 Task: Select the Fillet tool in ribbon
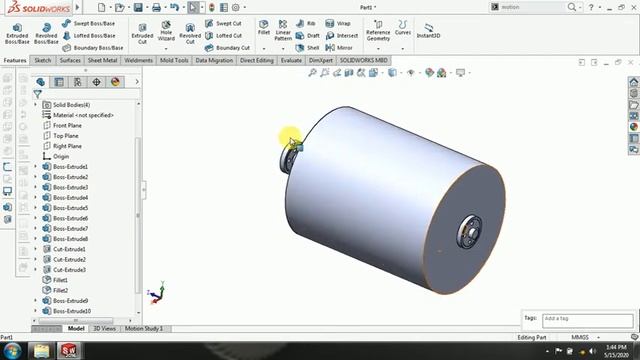click(264, 27)
